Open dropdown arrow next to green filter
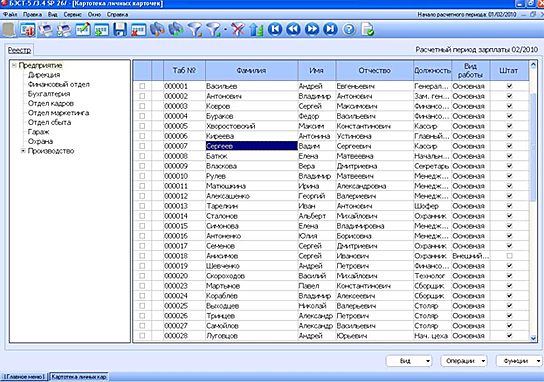544x382 pixels. pos(225,30)
